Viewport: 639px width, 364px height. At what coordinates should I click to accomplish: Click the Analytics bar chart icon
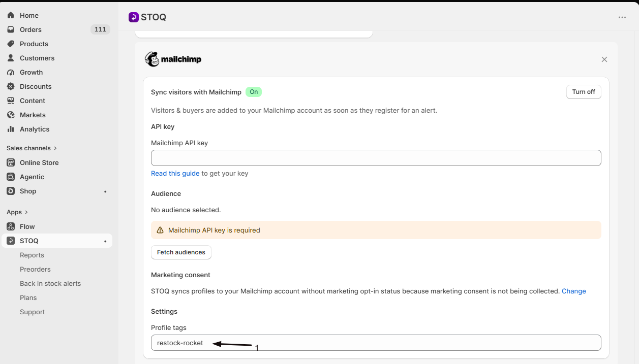pyautogui.click(x=11, y=129)
